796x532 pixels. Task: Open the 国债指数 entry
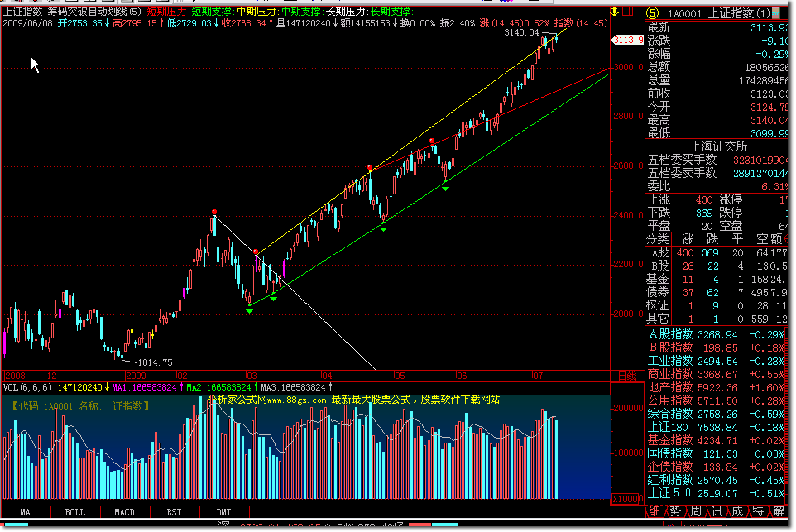(717, 453)
